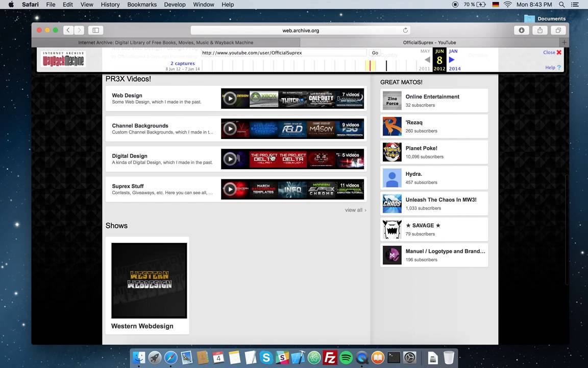This screenshot has width=588, height=368.
Task: Open the Hydra. channel avatar
Action: 392,178
